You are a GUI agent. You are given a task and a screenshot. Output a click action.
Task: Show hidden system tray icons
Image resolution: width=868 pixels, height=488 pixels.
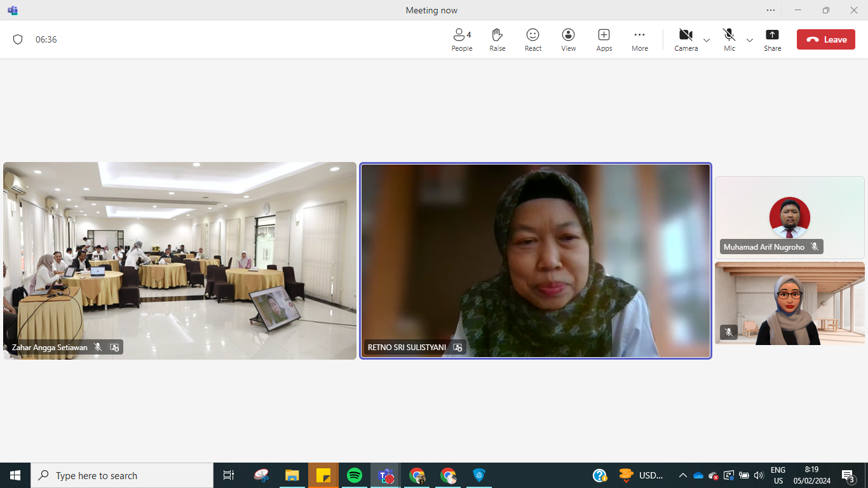click(x=682, y=475)
